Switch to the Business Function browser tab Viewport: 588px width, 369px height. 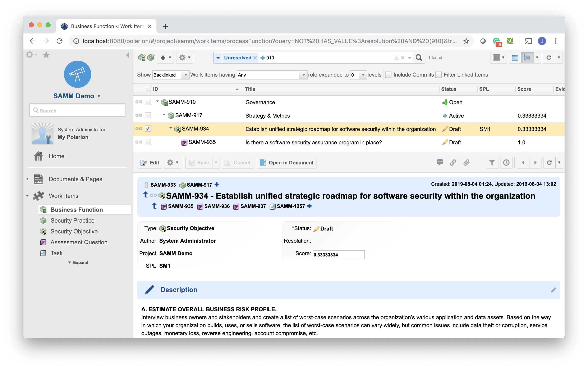107,26
